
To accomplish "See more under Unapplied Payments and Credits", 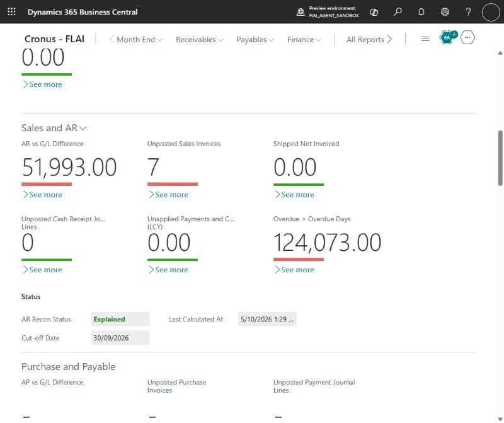I will tap(168, 270).
